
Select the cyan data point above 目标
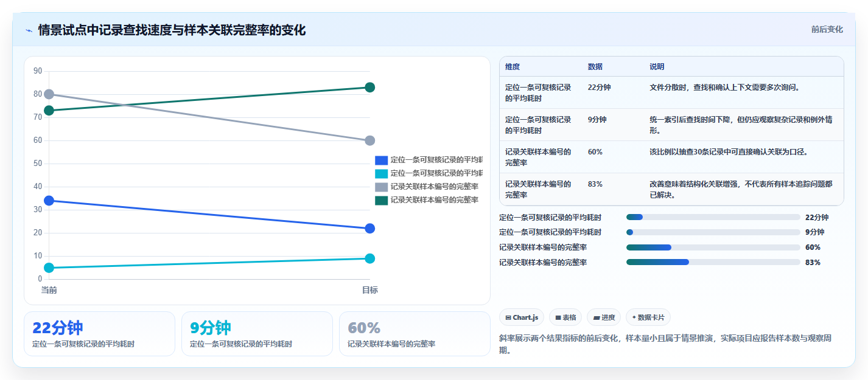coord(369,258)
